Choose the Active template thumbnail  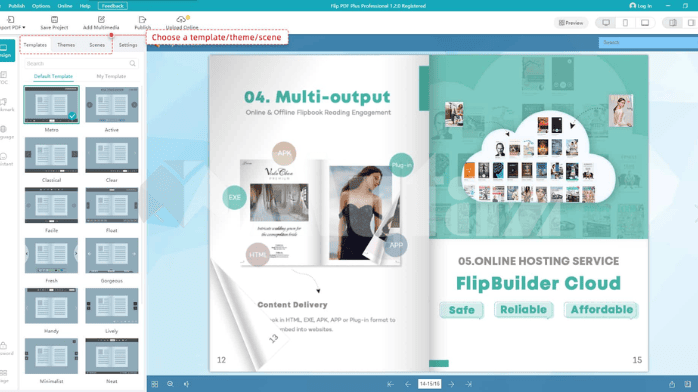112,105
